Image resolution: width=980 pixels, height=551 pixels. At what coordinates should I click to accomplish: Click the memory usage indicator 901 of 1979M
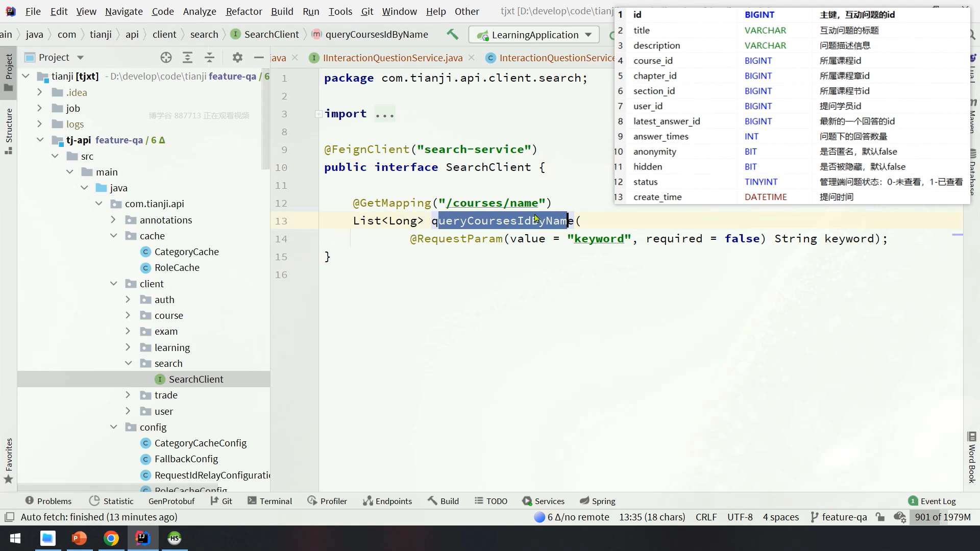tap(942, 517)
